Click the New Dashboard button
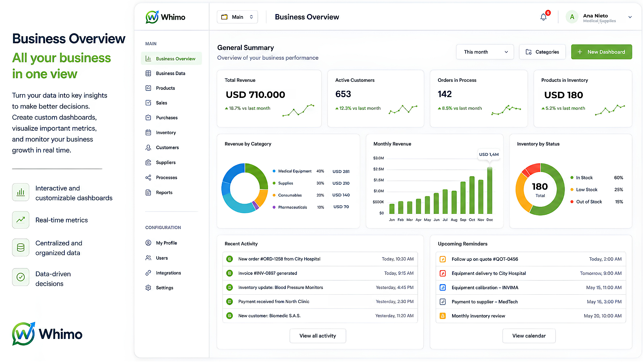The width and height of the screenshot is (644, 362). point(601,52)
